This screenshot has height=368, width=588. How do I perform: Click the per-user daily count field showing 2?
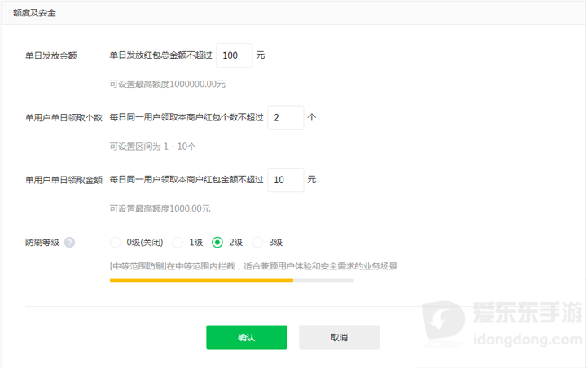286,118
